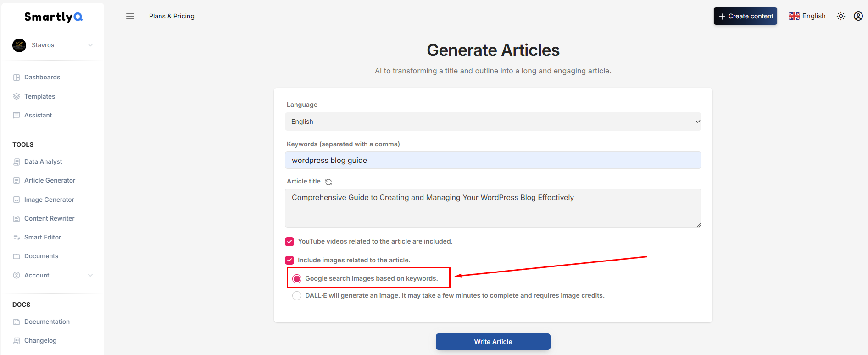
Task: Open Documents in sidebar
Action: 41,256
